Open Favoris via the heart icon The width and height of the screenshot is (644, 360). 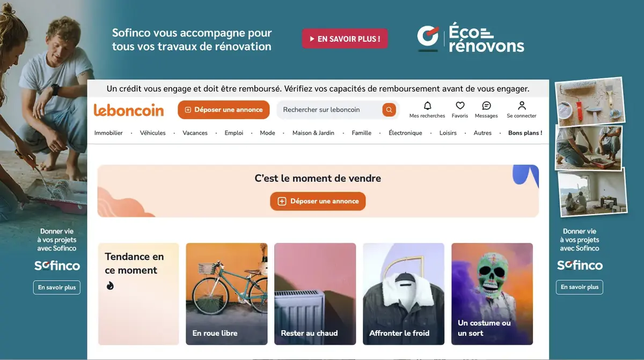[459, 106]
